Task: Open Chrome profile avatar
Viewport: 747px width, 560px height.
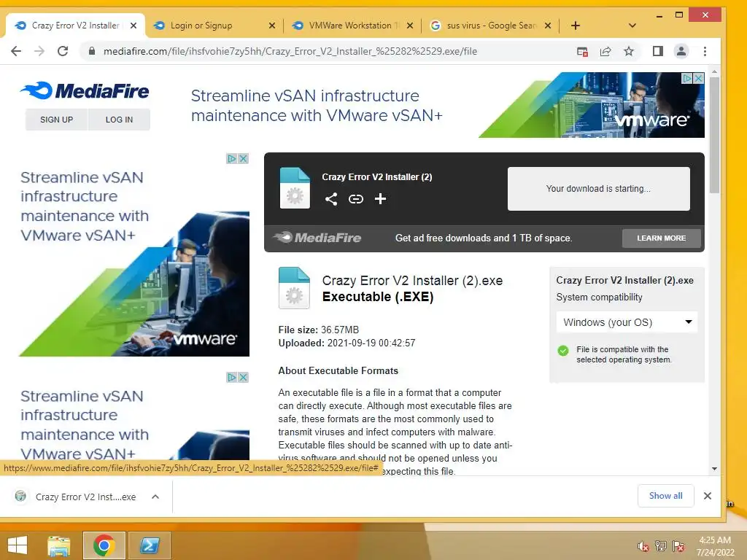Action: tap(681, 51)
